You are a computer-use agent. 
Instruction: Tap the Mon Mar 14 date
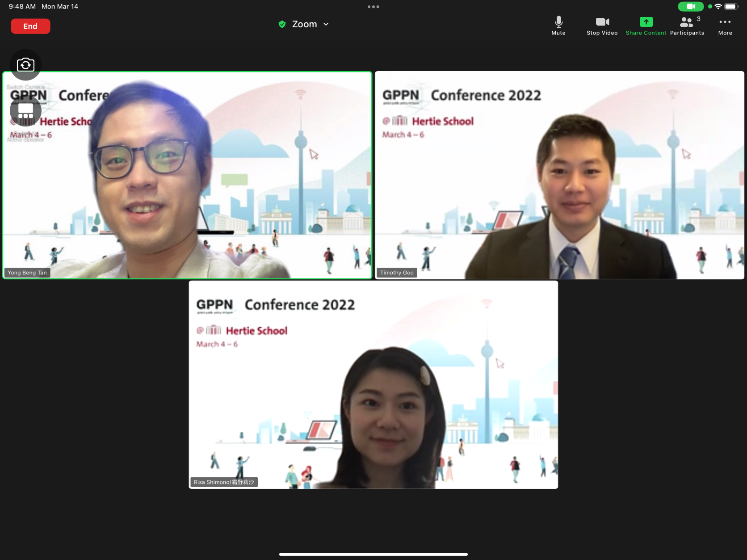[60, 7]
